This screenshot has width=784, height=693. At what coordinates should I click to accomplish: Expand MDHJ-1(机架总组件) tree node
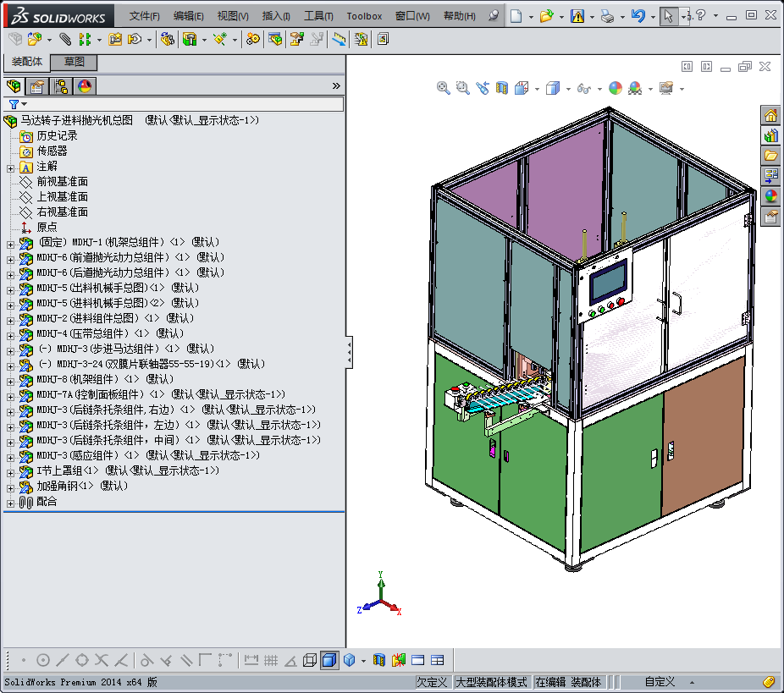10,245
